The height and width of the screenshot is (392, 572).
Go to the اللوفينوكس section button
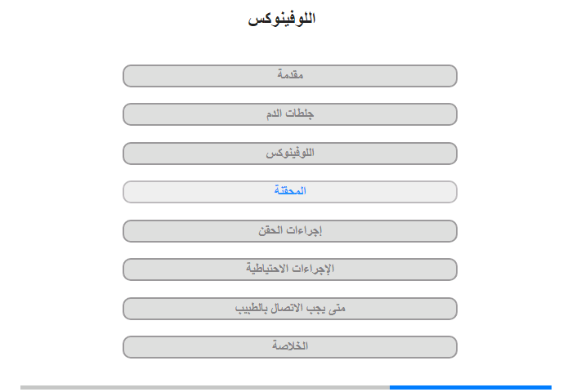pos(290,153)
